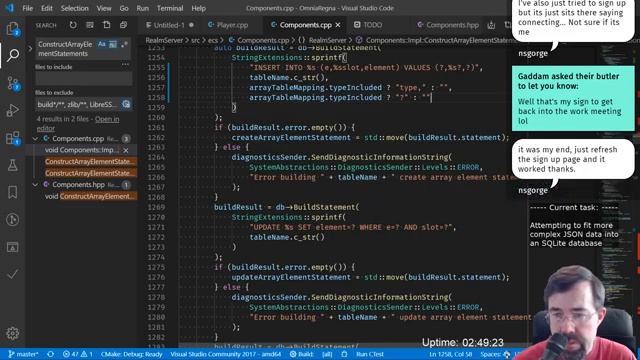Refresh the search results
Image resolution: width=640 pixels, height=360 pixels.
[x=73, y=25]
